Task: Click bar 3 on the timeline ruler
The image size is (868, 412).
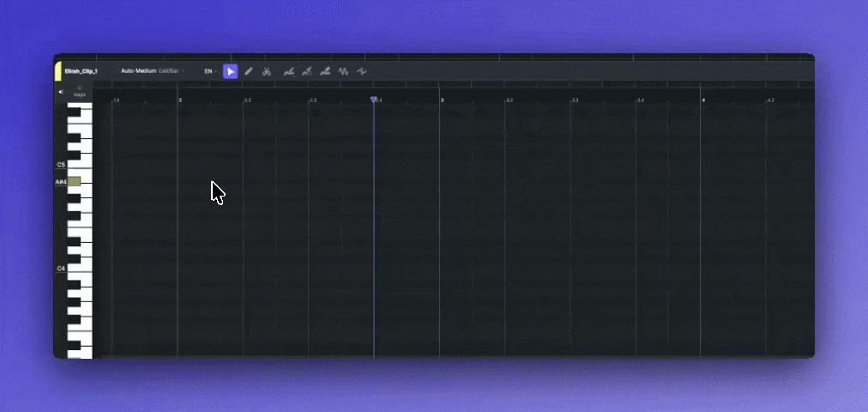Action: click(x=443, y=100)
